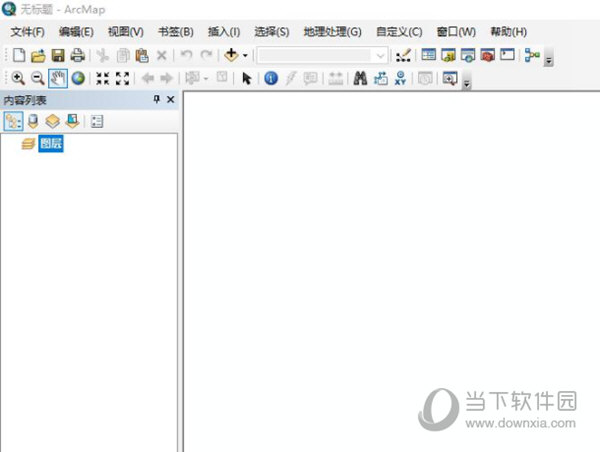Open the 自定义(C) menu
Viewport: 600px width, 452px height.
(399, 32)
